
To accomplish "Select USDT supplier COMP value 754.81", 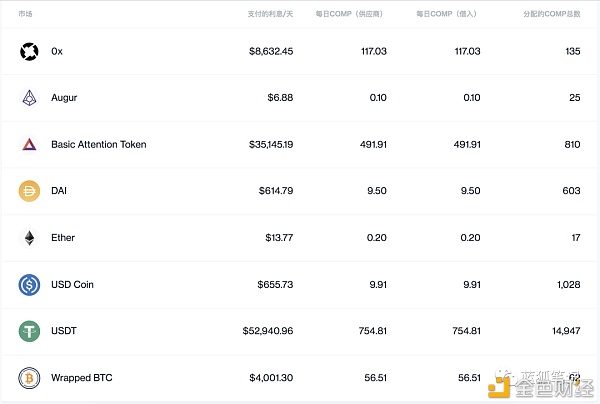I will tap(373, 331).
